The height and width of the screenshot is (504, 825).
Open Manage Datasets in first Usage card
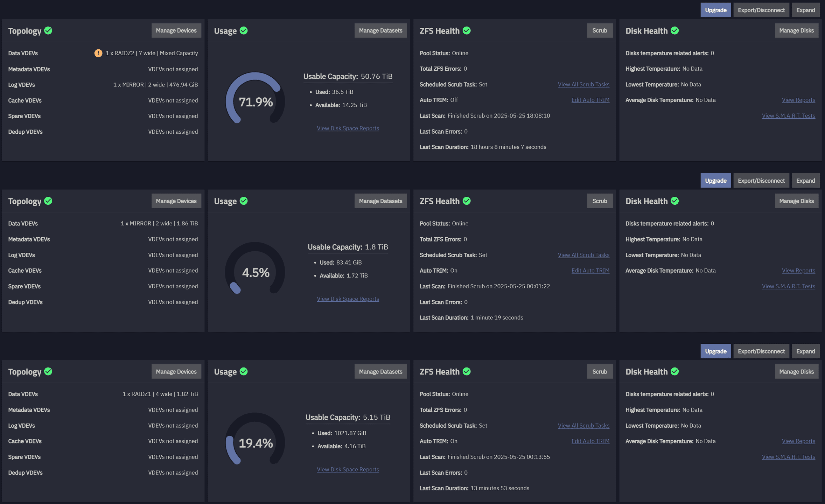[380, 30]
